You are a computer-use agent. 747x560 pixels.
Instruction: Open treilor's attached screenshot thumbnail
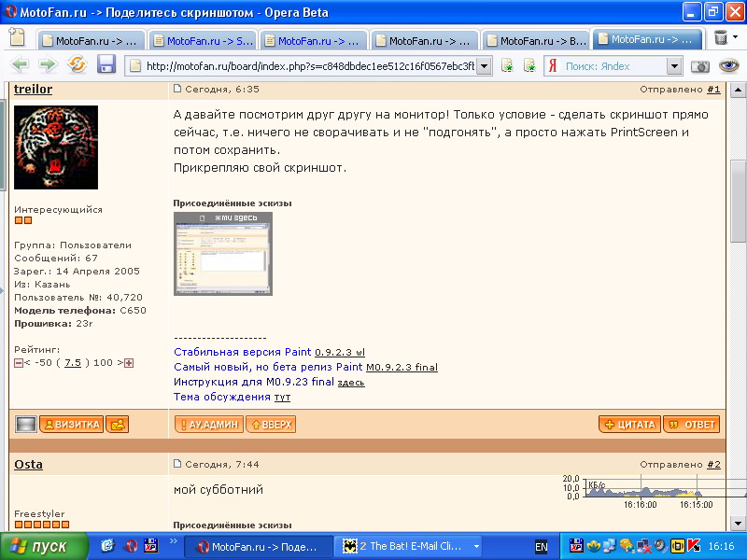point(223,254)
